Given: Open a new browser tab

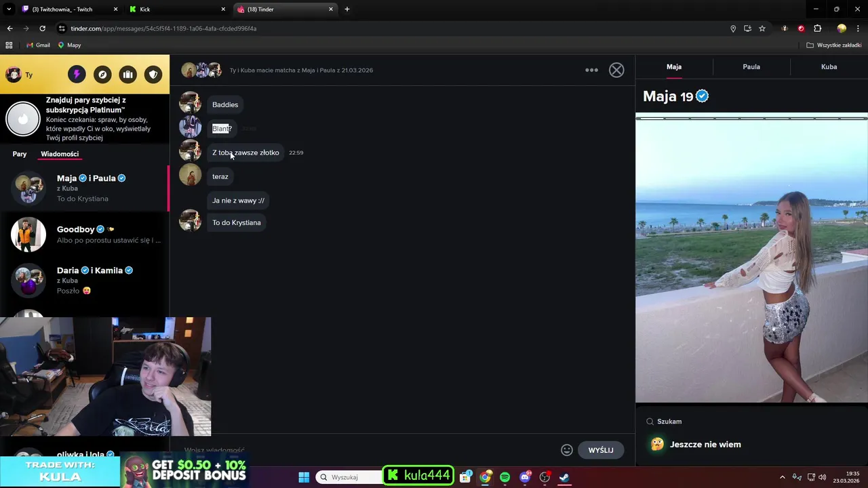Looking at the screenshot, I should (x=347, y=9).
